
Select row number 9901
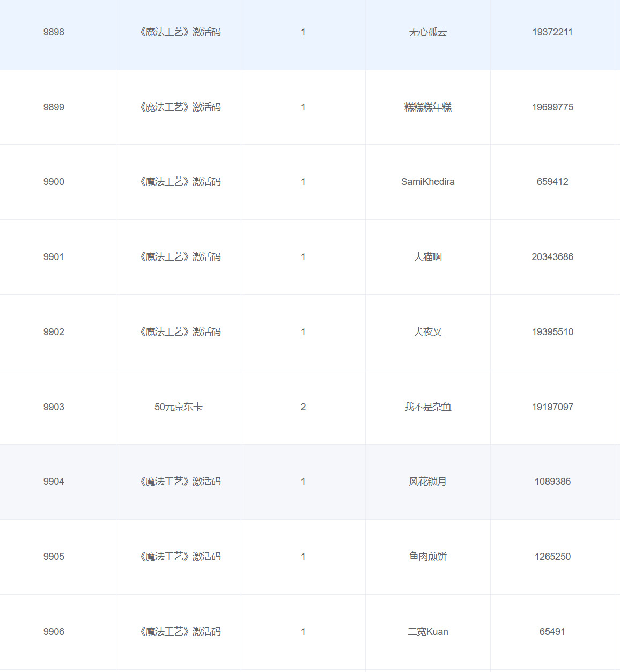pos(54,257)
